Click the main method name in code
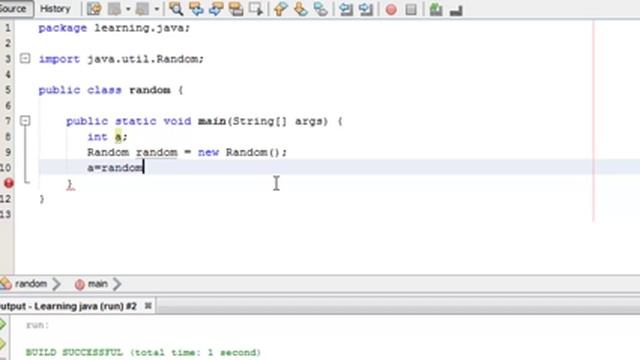Screen dimensions: 640x360 212,121
